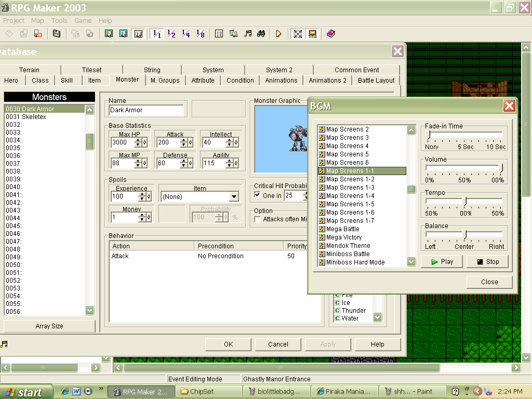Click the Tempo slider handle
The height and width of the screenshot is (399, 532).
pos(465,201)
